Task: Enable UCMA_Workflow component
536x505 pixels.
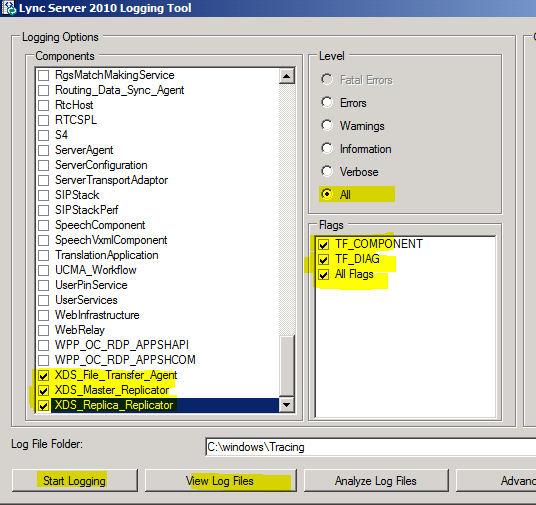Action: [43, 270]
